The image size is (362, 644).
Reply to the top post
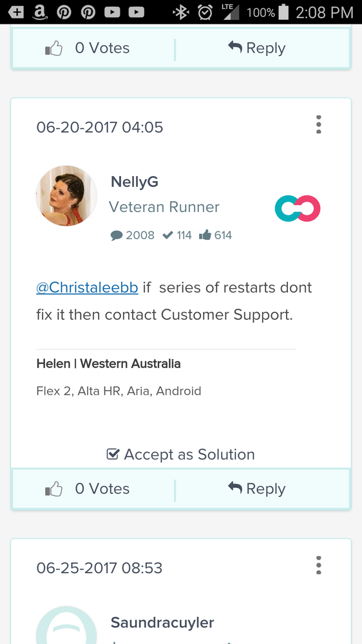(256, 48)
